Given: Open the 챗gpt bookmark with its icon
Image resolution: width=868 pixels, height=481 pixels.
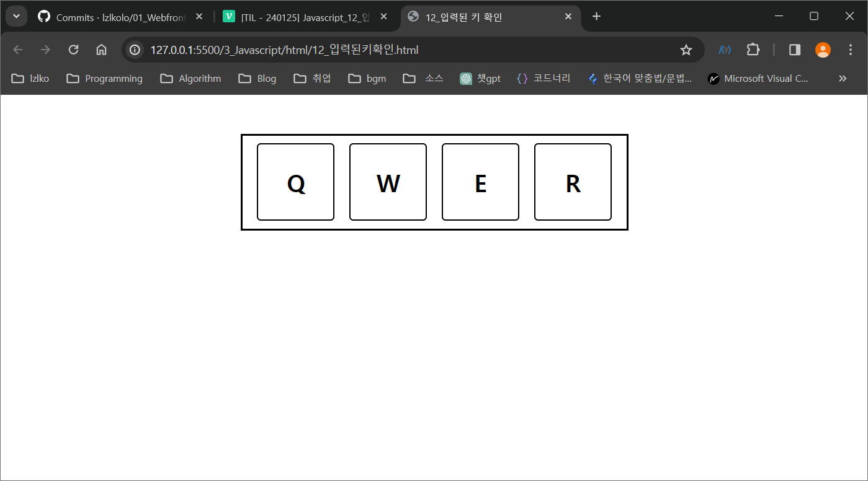Looking at the screenshot, I should 465,78.
